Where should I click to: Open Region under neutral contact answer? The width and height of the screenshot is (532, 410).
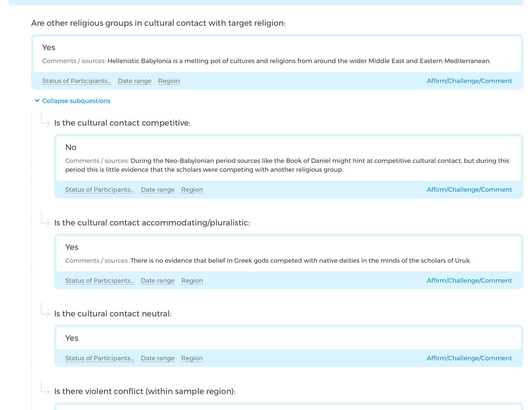click(x=192, y=358)
